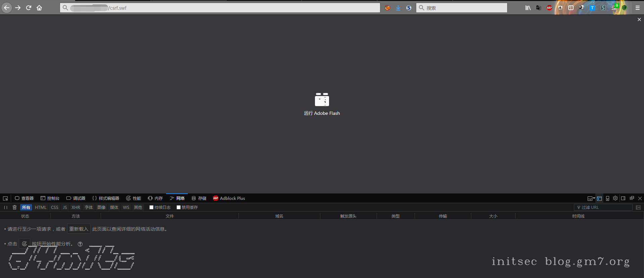
Task: Clear network log with the trash icon
Action: 14,207
